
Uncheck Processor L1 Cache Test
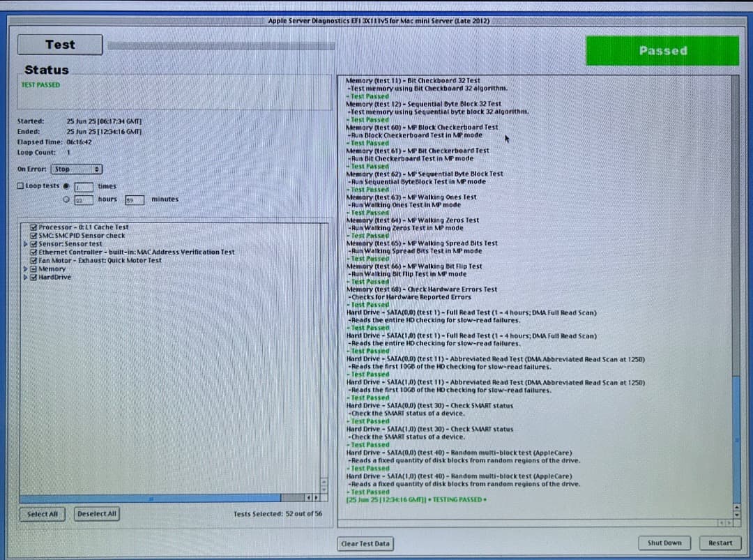[x=33, y=227]
